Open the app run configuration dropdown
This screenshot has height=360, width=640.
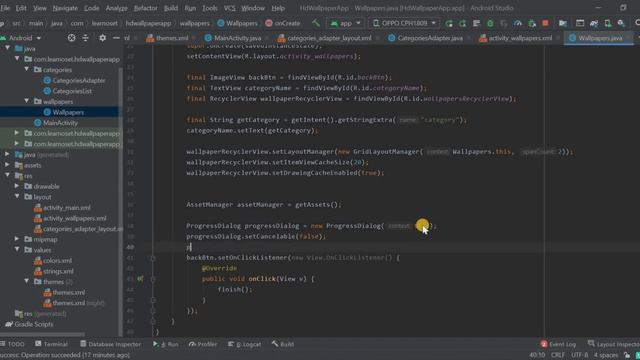click(x=345, y=23)
